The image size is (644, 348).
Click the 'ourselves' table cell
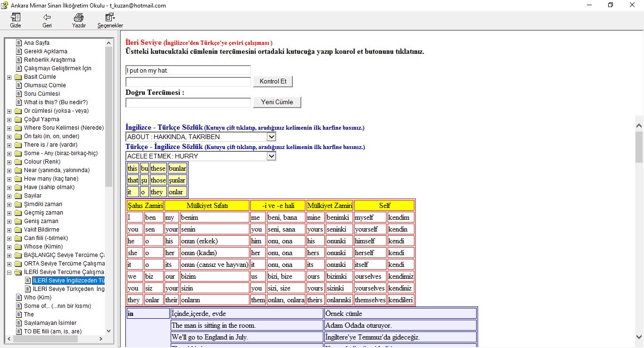pyautogui.click(x=370, y=276)
